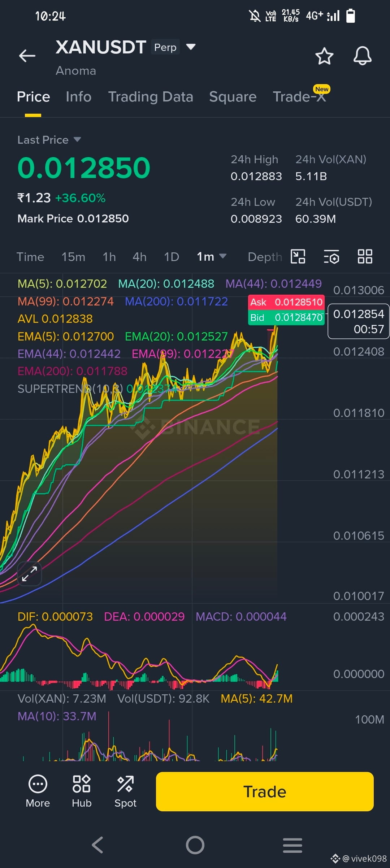
Task: Select the 1h timeframe
Action: (x=109, y=257)
